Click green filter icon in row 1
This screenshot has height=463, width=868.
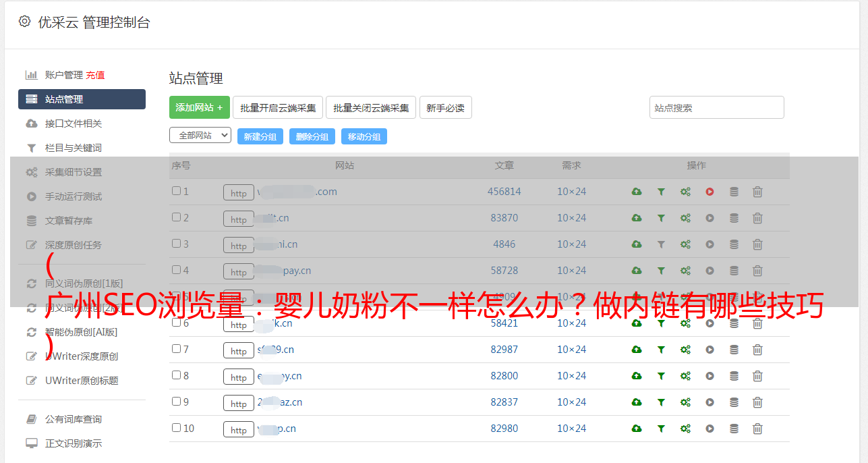[x=661, y=192]
